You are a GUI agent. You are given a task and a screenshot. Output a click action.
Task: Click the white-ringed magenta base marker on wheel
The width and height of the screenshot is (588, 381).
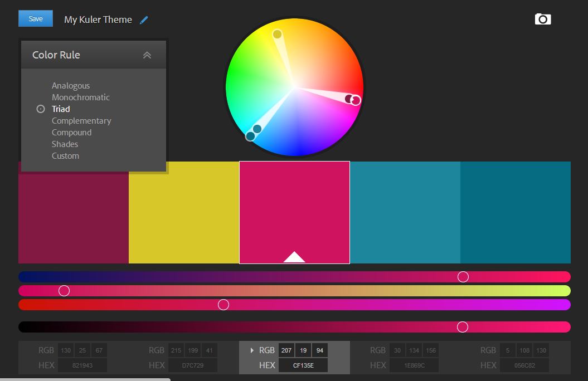356,100
